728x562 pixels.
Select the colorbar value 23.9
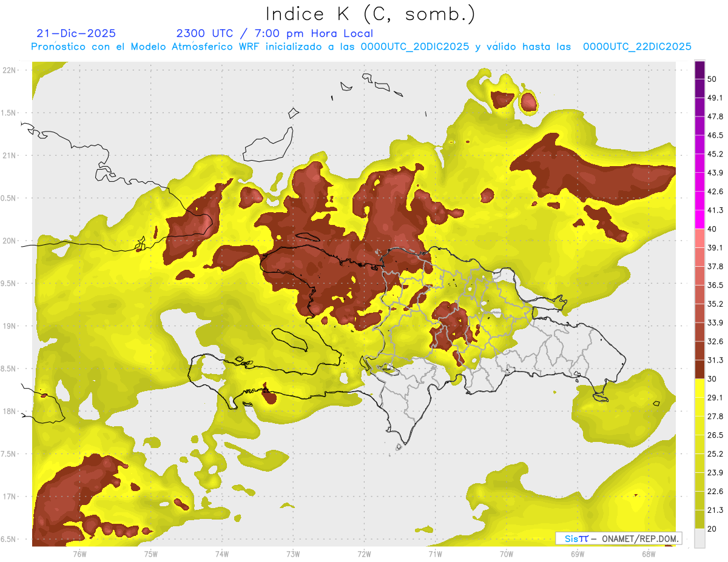click(x=716, y=473)
